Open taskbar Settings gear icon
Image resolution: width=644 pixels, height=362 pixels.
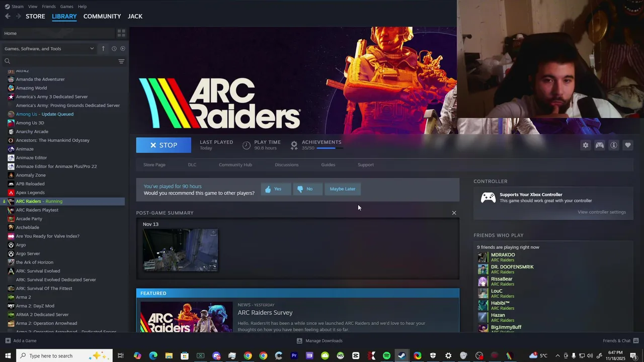(448, 356)
